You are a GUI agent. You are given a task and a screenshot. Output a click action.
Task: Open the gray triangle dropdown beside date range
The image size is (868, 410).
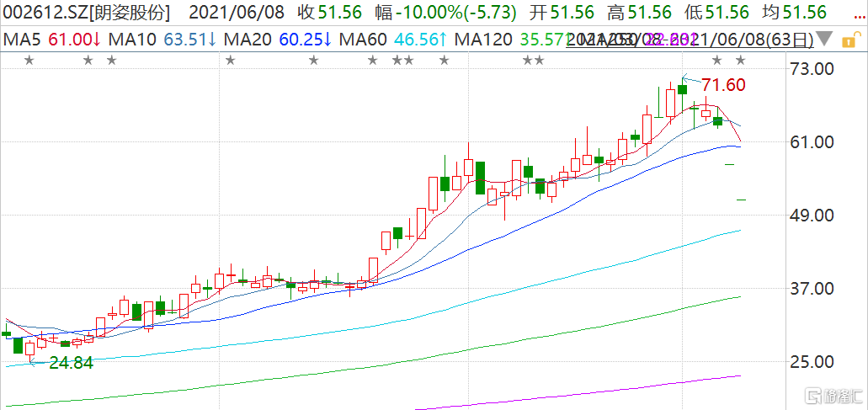(826, 40)
